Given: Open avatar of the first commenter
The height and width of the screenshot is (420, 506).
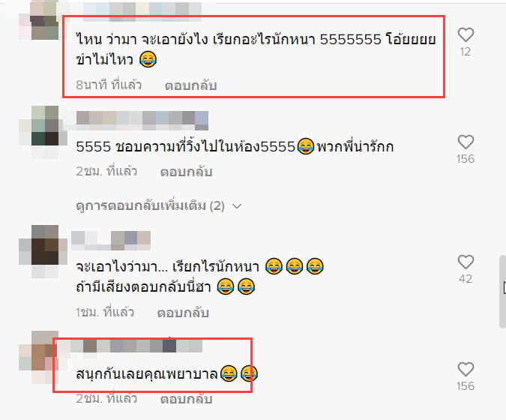Looking at the screenshot, I should 43,20.
